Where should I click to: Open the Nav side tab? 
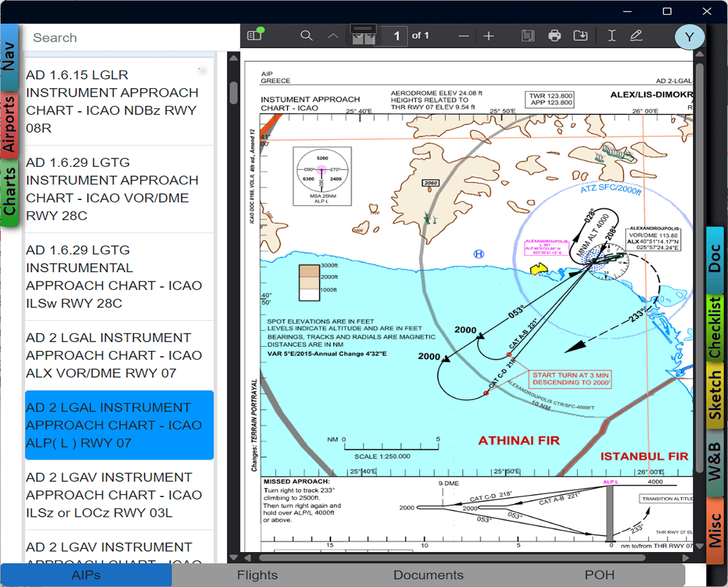pos(9,56)
